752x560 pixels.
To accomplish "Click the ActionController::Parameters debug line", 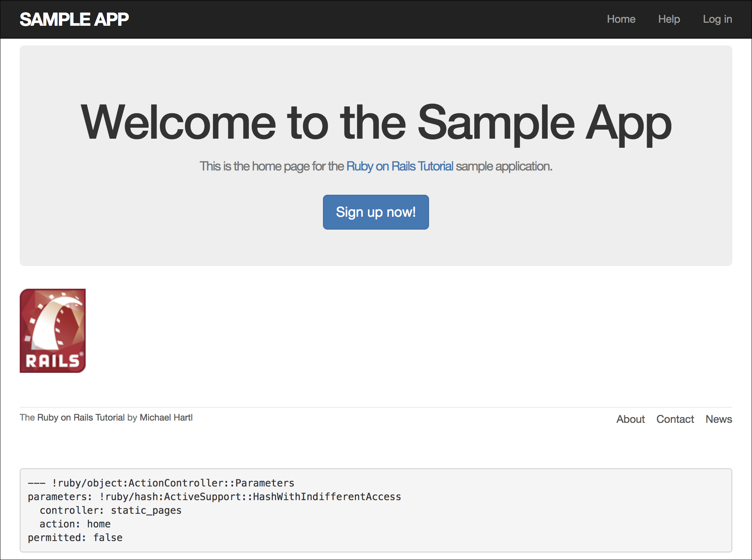I will [161, 483].
